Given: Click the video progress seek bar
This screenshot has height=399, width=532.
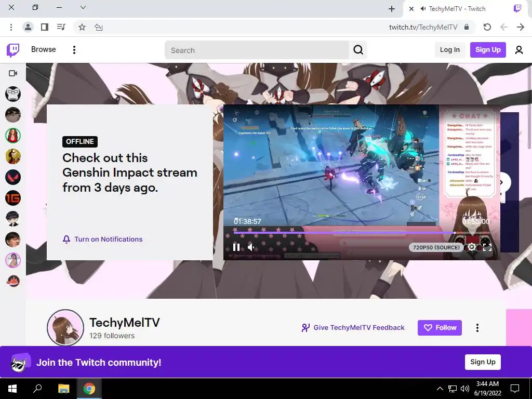Looking at the screenshot, I should tap(362, 233).
